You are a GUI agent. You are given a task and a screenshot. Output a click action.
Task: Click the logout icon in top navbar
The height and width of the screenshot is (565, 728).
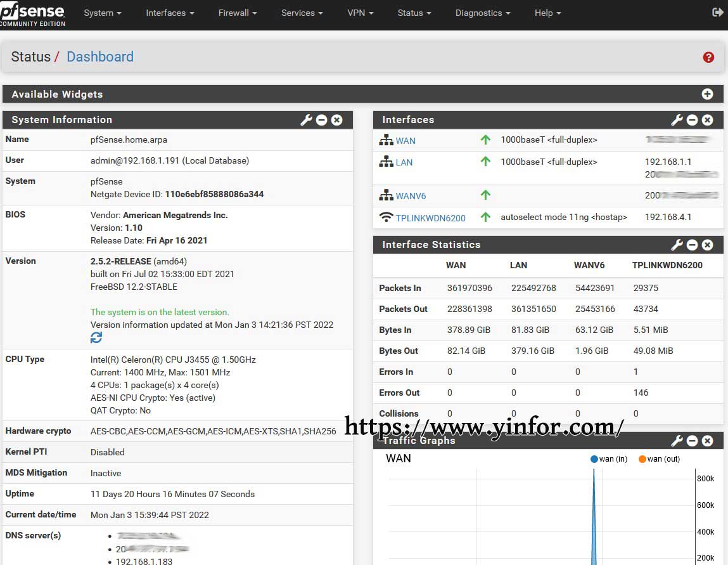717,13
